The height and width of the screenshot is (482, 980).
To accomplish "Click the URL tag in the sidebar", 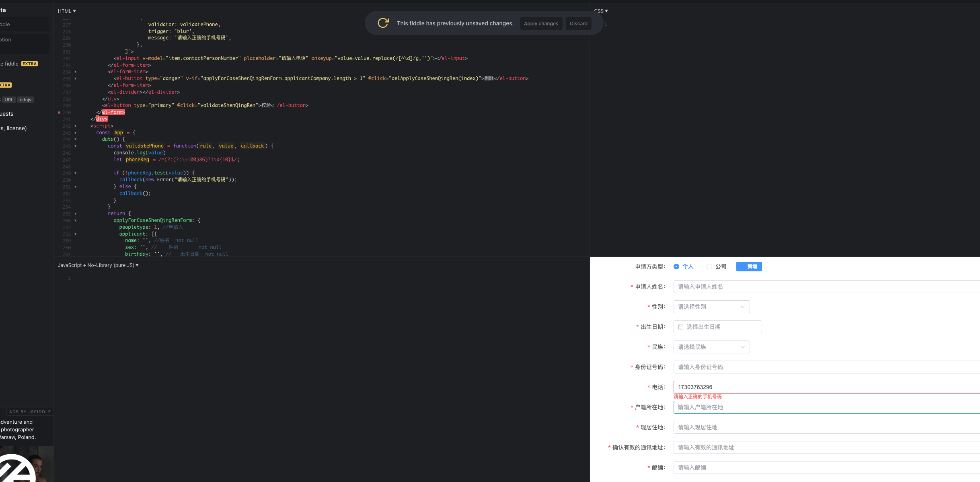I will click(9, 100).
